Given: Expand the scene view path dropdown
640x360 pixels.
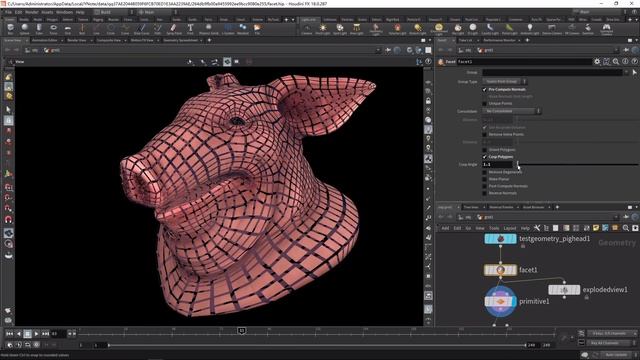Looking at the screenshot, I should (x=378, y=50).
